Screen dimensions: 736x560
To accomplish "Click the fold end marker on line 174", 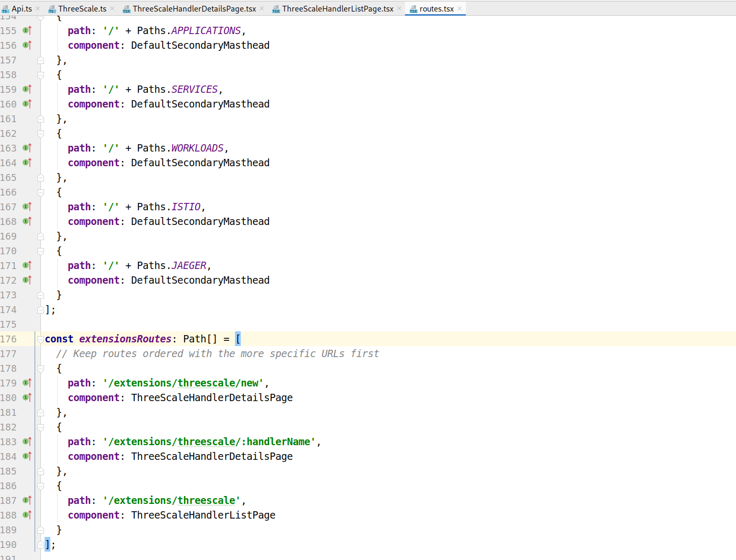I will [x=40, y=309].
